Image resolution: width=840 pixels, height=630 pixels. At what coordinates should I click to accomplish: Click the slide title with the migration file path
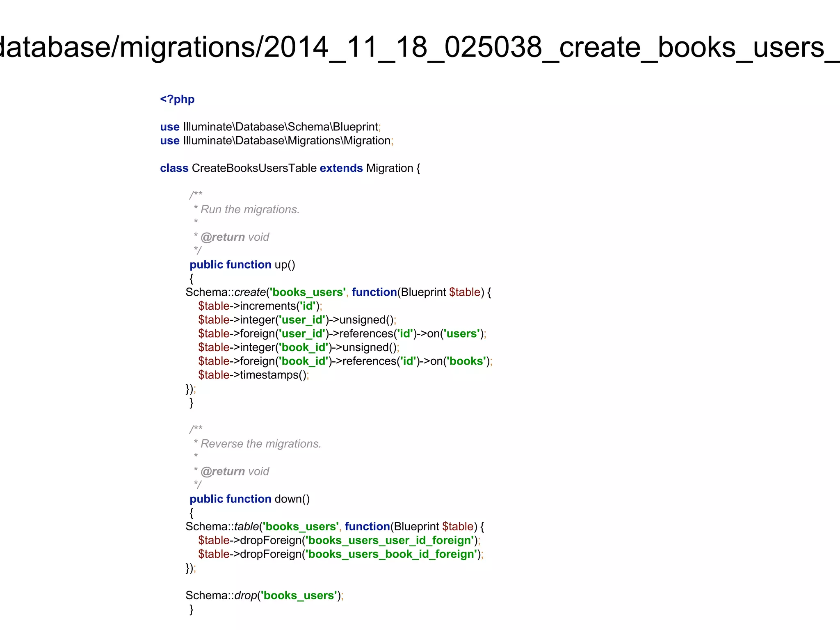click(x=420, y=47)
